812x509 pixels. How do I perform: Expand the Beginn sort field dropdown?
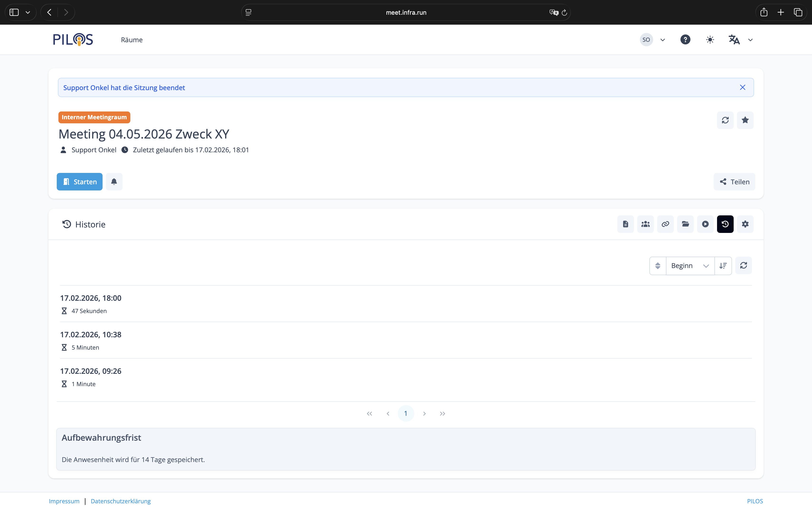click(x=690, y=266)
